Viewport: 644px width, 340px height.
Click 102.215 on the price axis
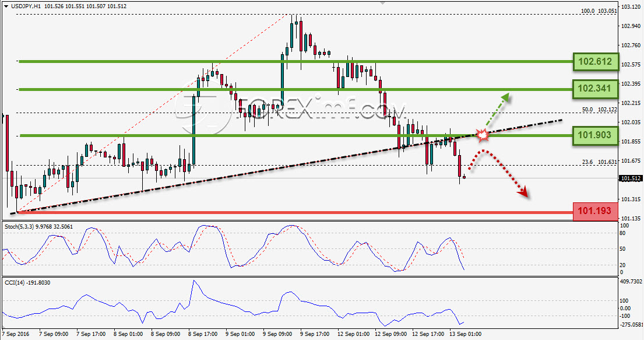(x=631, y=103)
